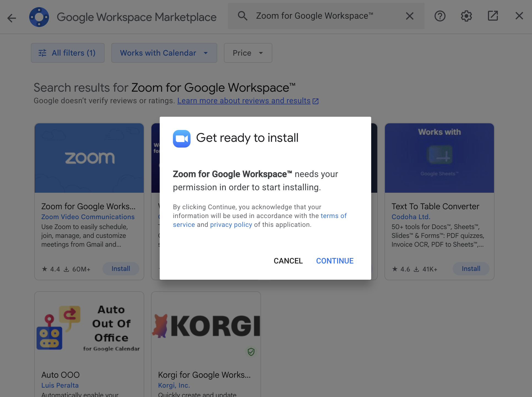Image resolution: width=532 pixels, height=397 pixels.
Task: Click the Zoom card description text
Action: point(85,236)
